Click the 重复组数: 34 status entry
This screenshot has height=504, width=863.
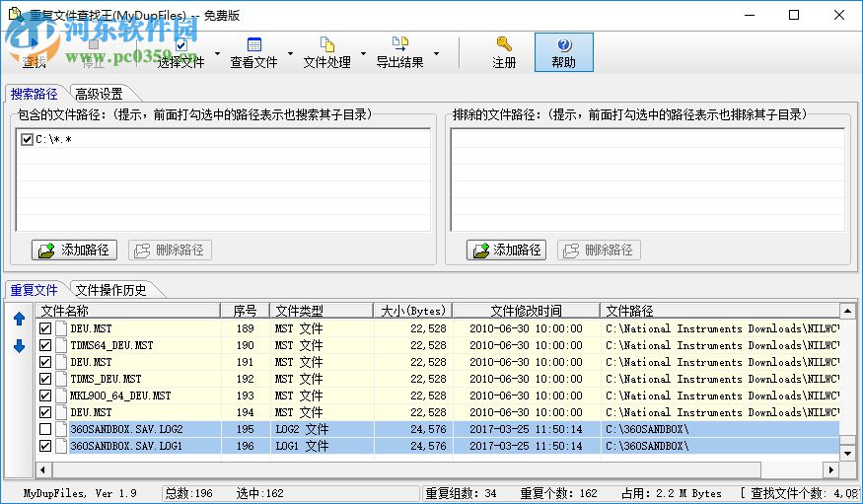click(461, 493)
